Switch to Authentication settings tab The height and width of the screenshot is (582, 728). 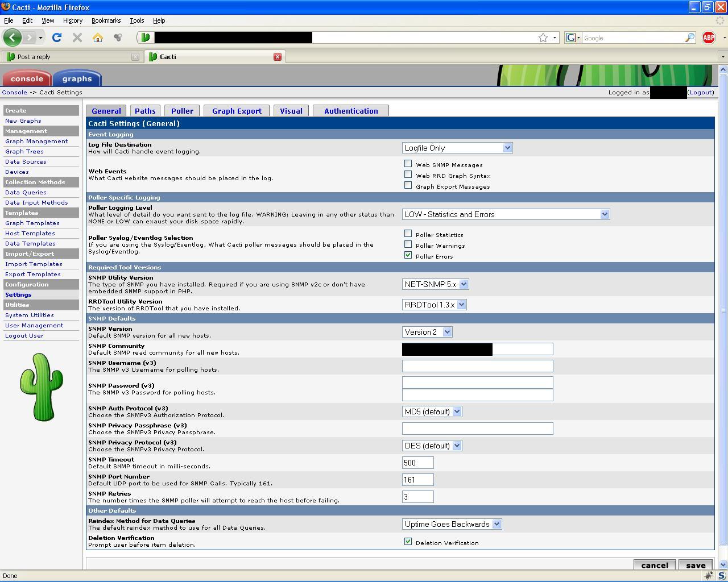(351, 111)
